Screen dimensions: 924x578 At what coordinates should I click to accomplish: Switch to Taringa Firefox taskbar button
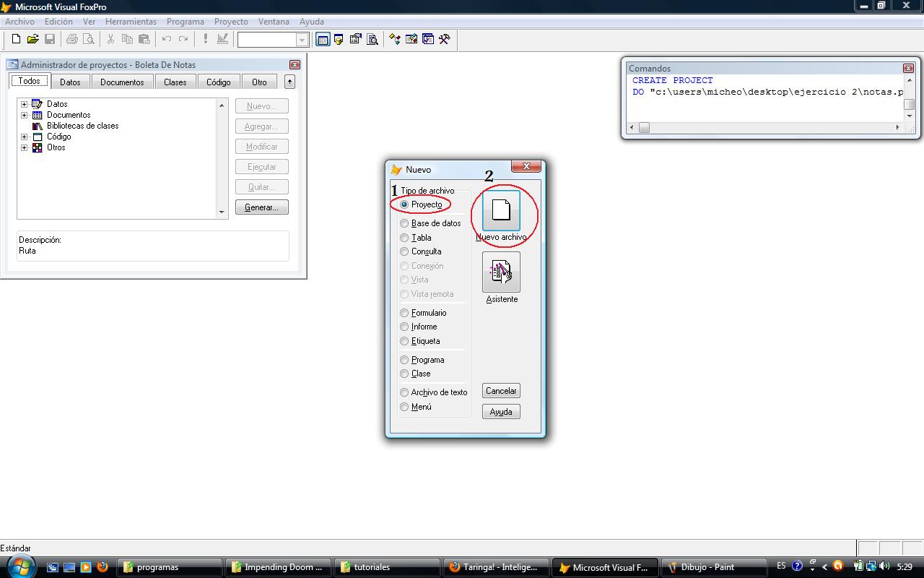click(x=495, y=567)
